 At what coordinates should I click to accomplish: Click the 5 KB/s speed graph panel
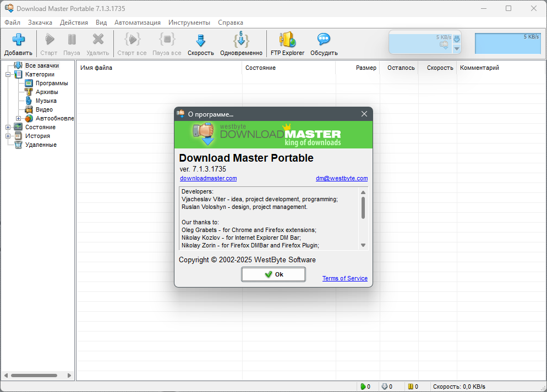coord(507,43)
